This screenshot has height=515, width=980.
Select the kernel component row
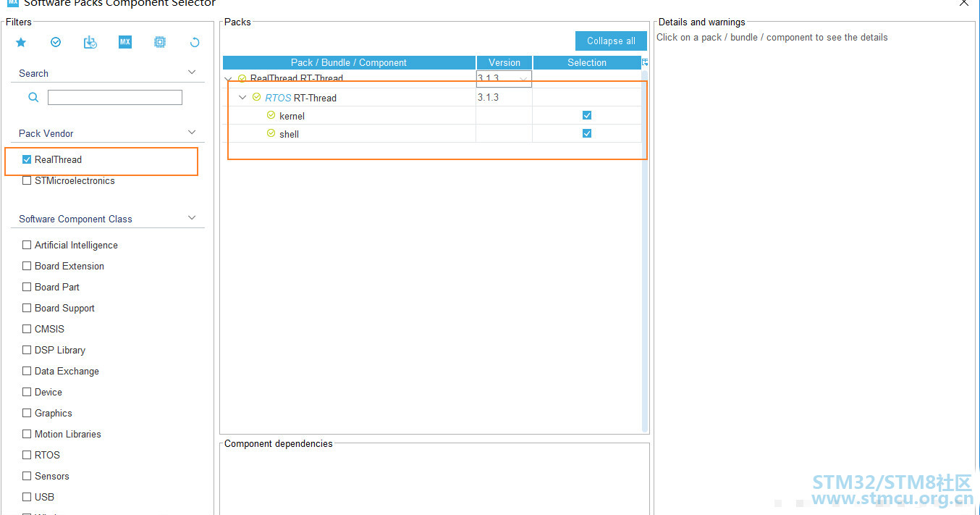point(432,115)
